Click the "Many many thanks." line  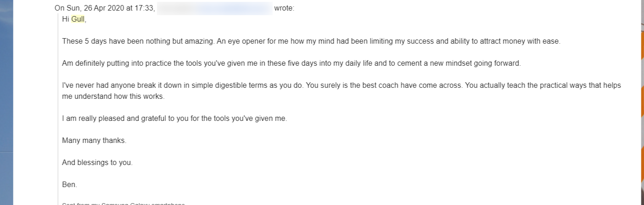(94, 141)
